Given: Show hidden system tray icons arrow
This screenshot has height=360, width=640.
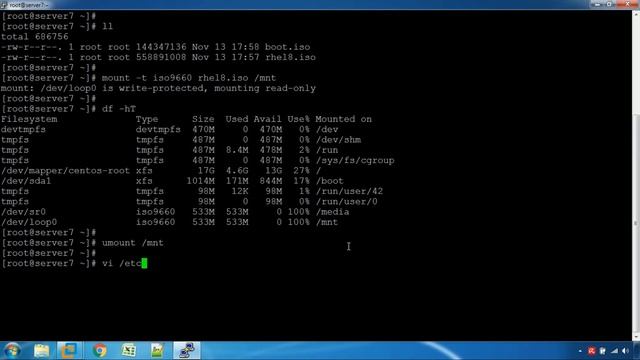Looking at the screenshot, I should point(580,351).
